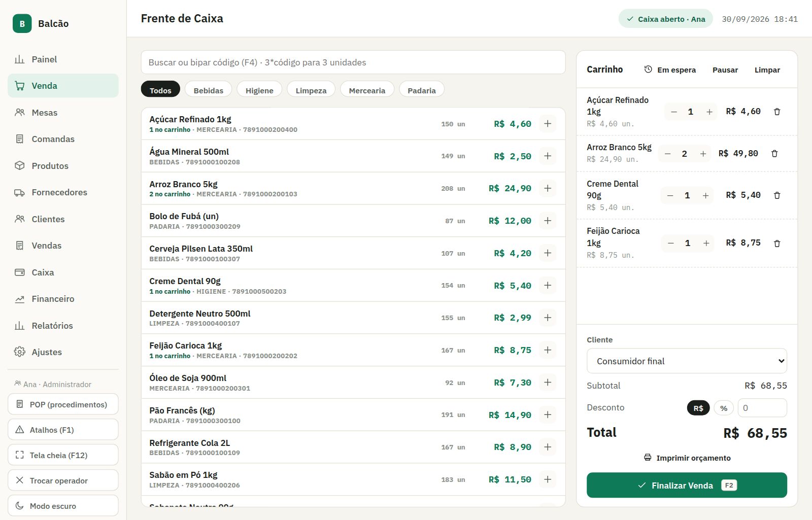Open the Cliente dropdown
This screenshot has width=812, height=520.
pos(687,361)
